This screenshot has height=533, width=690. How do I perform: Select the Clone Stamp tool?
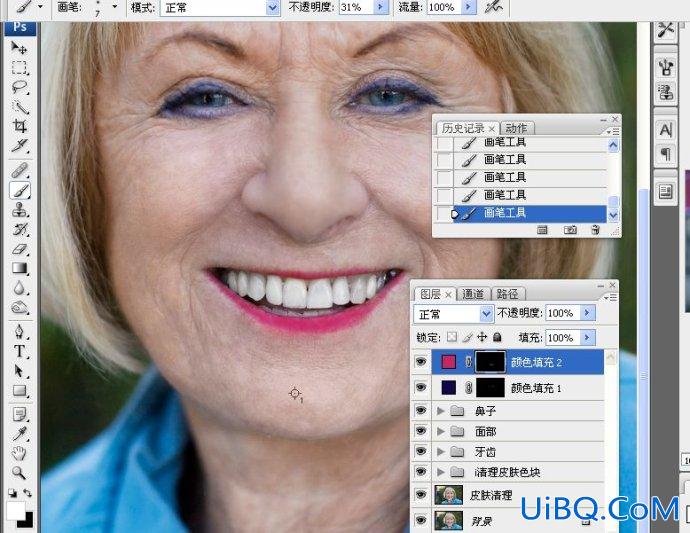(x=19, y=210)
